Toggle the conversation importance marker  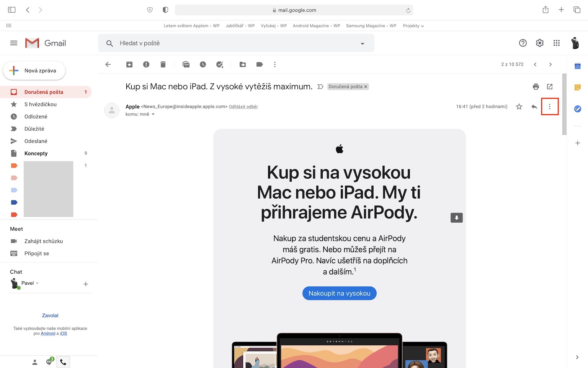(320, 87)
